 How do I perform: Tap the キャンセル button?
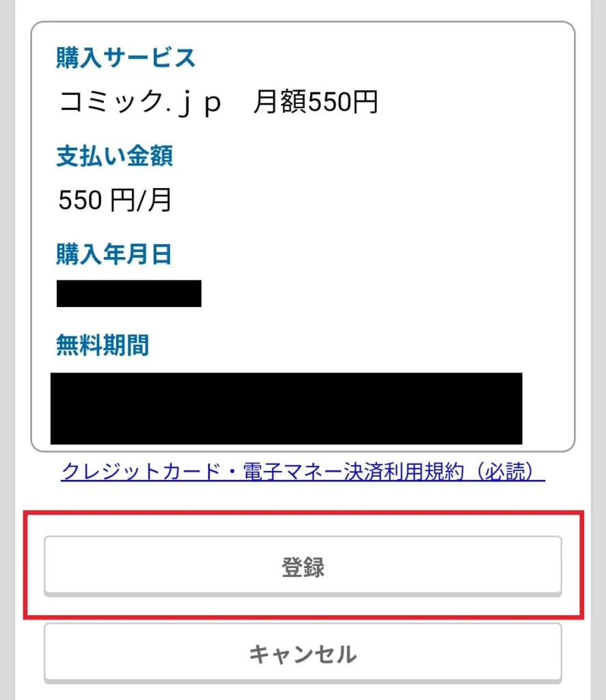click(303, 653)
